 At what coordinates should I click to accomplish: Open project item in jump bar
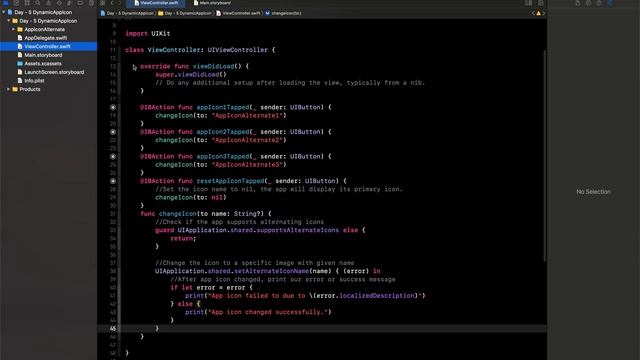point(127,13)
